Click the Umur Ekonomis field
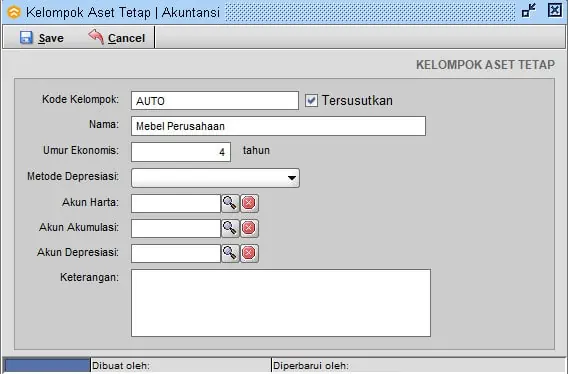Viewport: 568px width, 374px height. pos(181,152)
